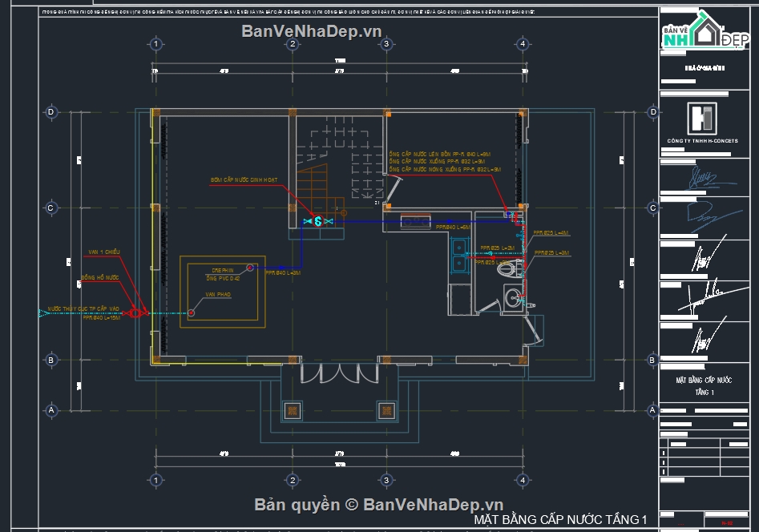Click the BanVeNhaDep house logo at top right
Image resolution: width=759 pixels, height=532 pixels.
pos(707,34)
